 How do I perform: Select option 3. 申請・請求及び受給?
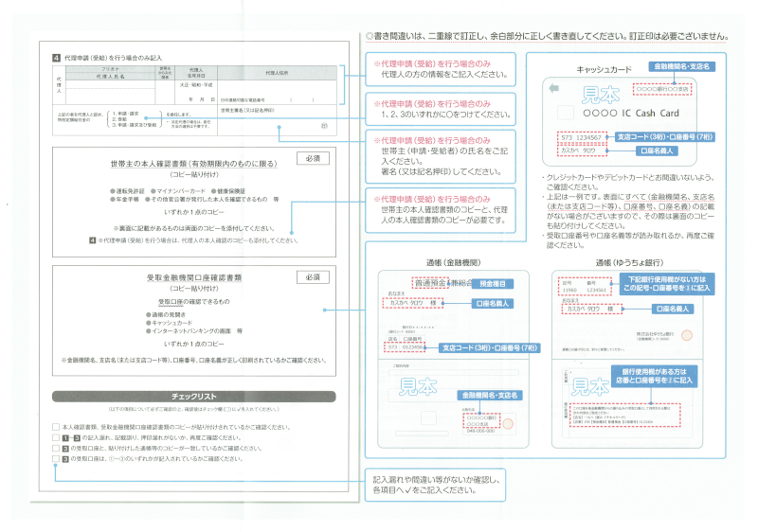pyautogui.click(x=135, y=125)
